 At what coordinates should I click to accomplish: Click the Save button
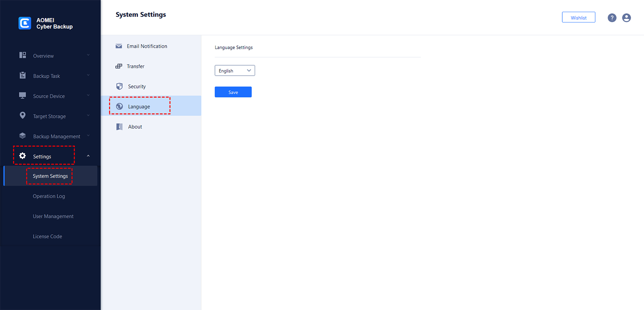233,92
